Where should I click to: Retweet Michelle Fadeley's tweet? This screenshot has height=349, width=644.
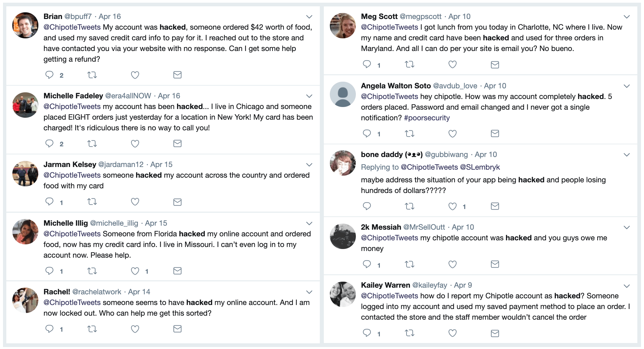[92, 144]
